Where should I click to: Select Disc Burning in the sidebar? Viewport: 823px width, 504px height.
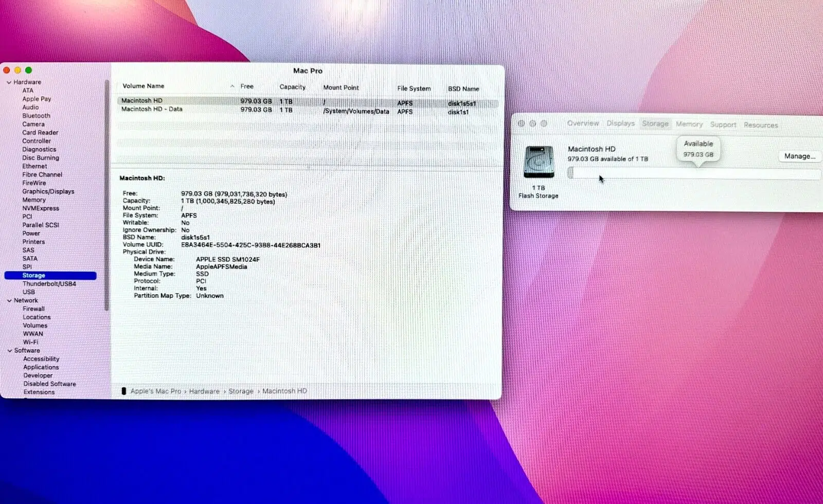coord(41,158)
